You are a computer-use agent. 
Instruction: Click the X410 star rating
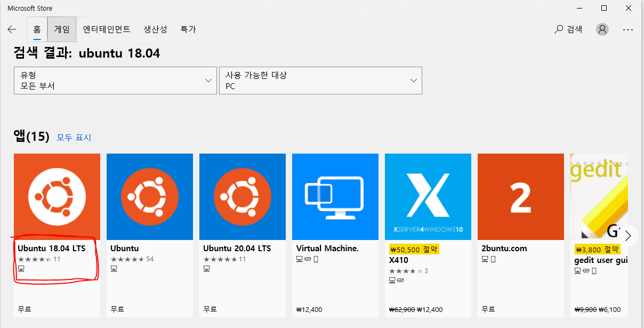tap(408, 271)
